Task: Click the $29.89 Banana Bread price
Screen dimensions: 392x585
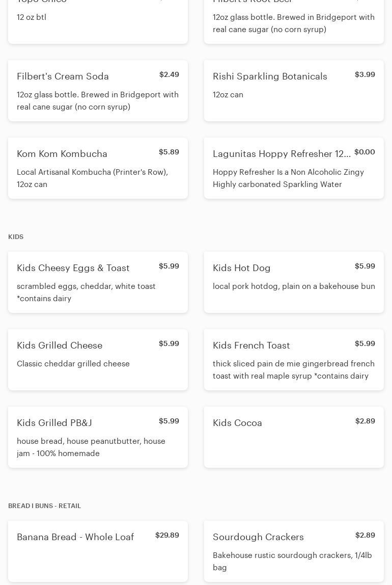Action: [167, 535]
